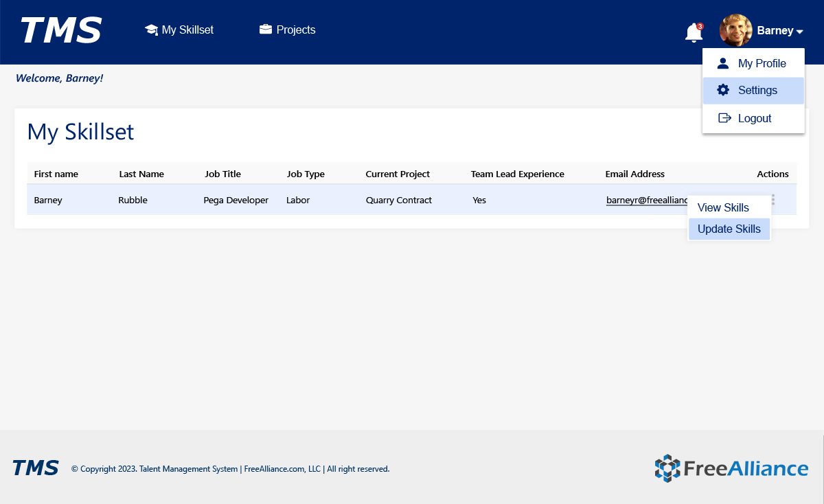The height and width of the screenshot is (504, 824).
Task: Select Update Skills in the actions menu
Action: 729,229
